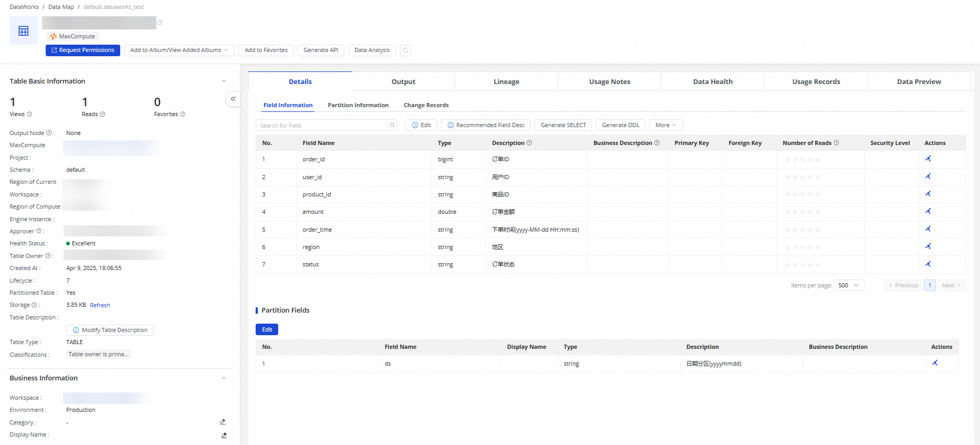Switch to the Lineage tab
The height and width of the screenshot is (445, 980).
[507, 81]
